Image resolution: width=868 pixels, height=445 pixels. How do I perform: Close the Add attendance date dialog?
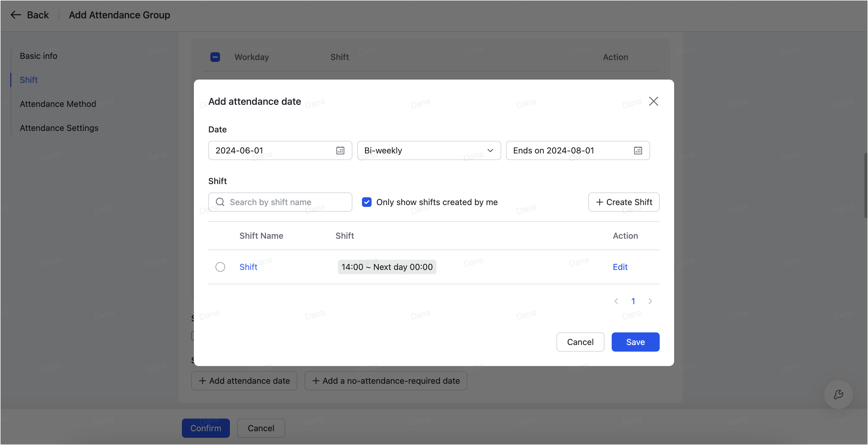point(653,101)
